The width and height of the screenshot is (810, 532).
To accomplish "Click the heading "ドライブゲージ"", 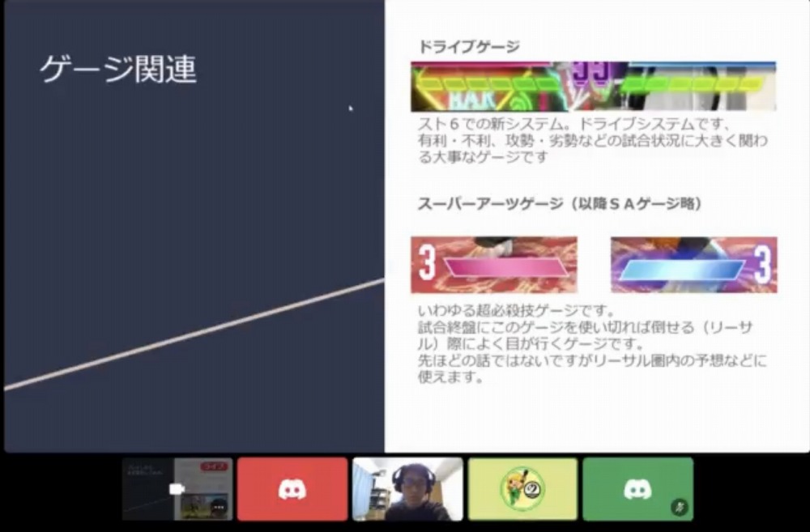I will (x=469, y=47).
